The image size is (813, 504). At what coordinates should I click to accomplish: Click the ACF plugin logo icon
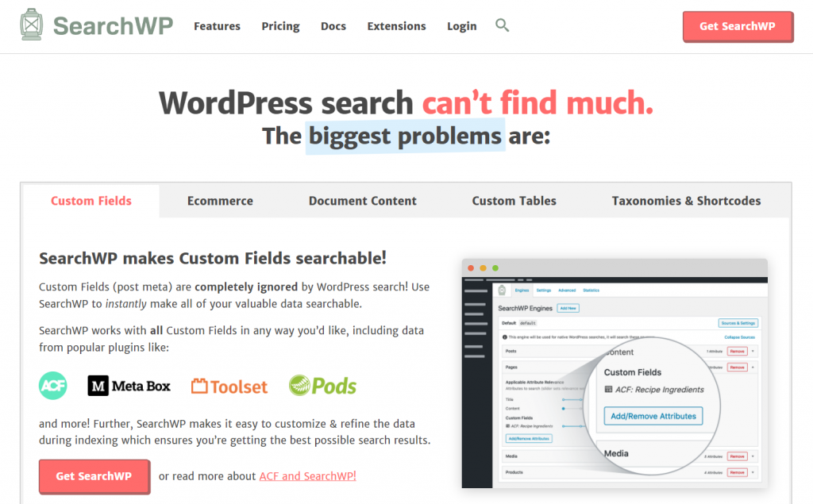pos(52,386)
